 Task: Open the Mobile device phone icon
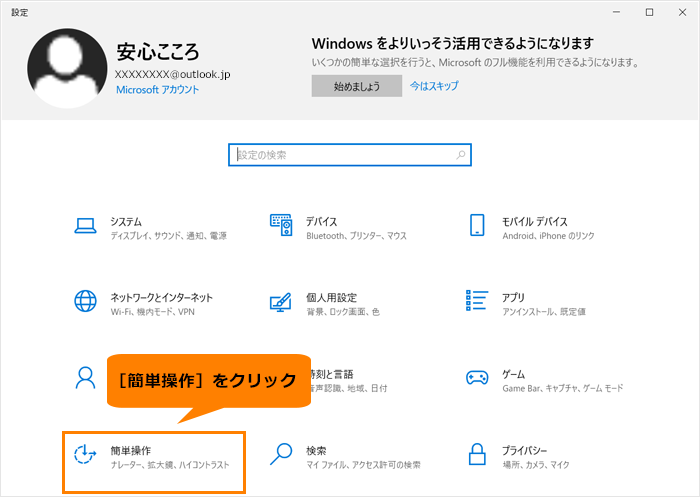477,225
